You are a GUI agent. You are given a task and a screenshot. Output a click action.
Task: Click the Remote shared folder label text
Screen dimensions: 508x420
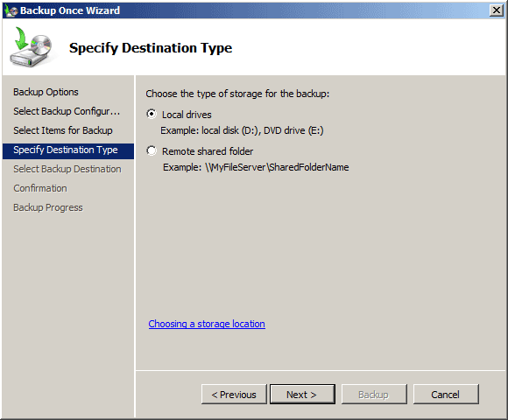(208, 151)
